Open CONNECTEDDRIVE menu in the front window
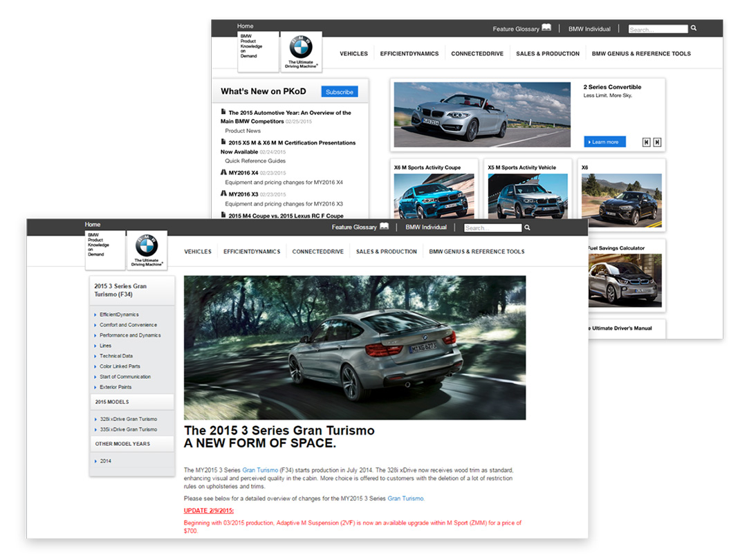This screenshot has height=560, width=747. 317,252
